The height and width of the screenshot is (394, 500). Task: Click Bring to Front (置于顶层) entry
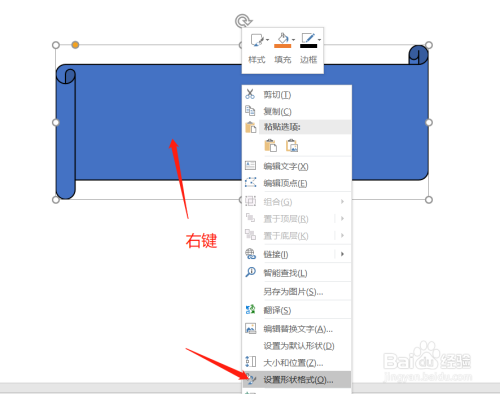tap(297, 219)
